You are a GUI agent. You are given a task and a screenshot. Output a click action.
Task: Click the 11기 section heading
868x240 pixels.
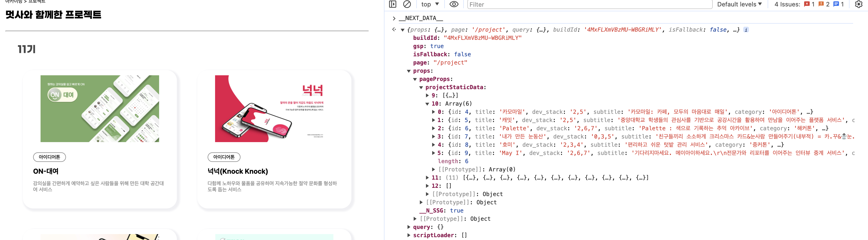27,49
